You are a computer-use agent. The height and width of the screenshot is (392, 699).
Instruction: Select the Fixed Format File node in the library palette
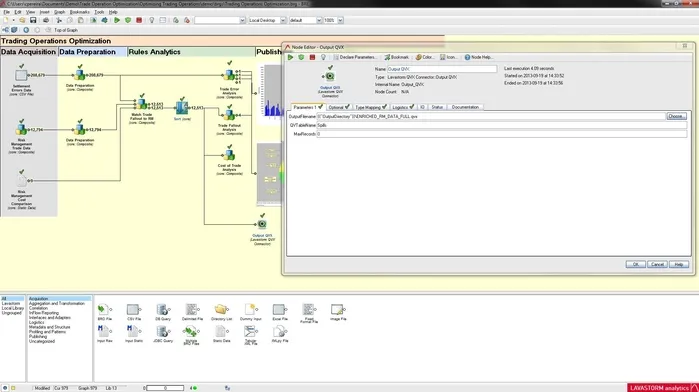click(x=308, y=313)
